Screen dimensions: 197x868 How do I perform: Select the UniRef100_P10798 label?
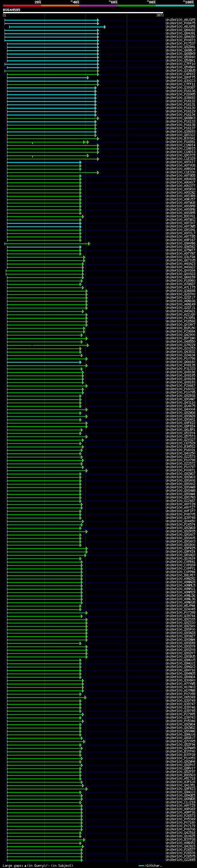(180, 460)
